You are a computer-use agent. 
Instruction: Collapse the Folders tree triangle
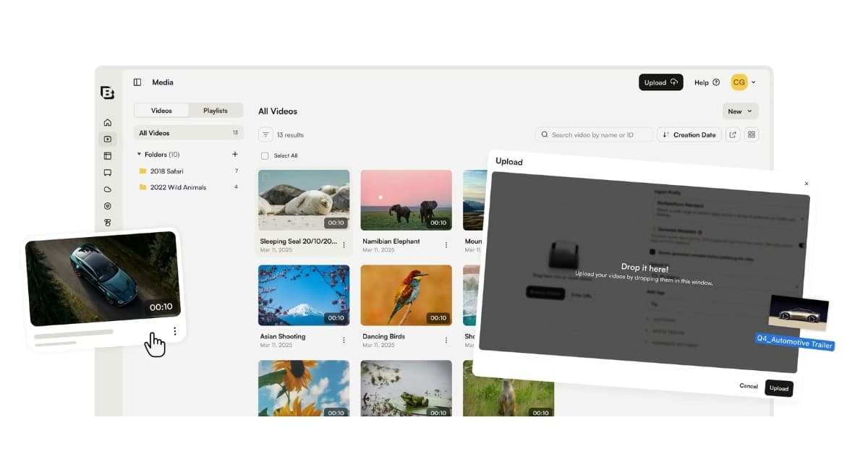click(139, 154)
